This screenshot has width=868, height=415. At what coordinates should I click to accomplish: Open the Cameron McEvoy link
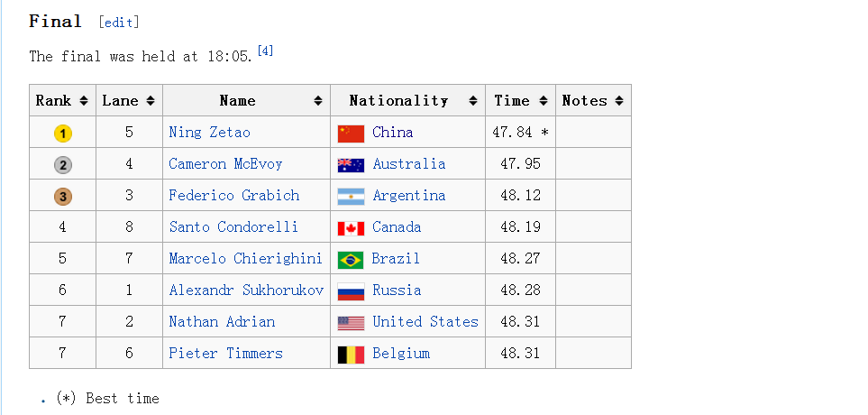pos(225,164)
